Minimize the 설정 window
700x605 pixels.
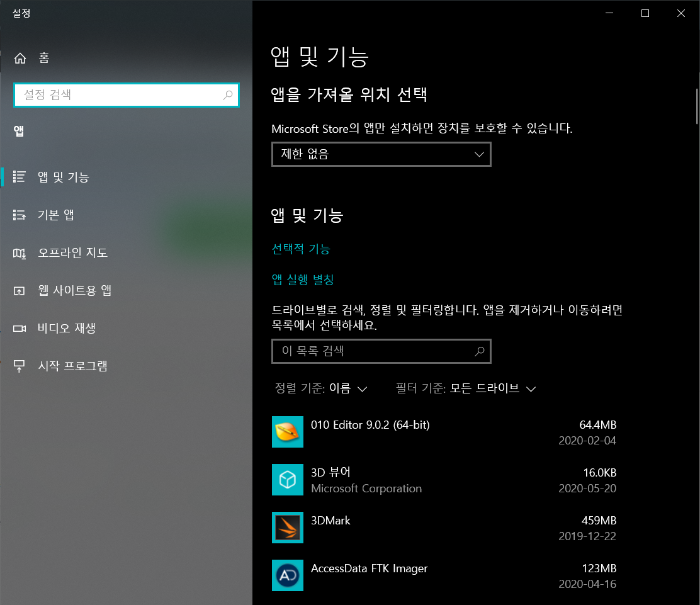coord(609,13)
